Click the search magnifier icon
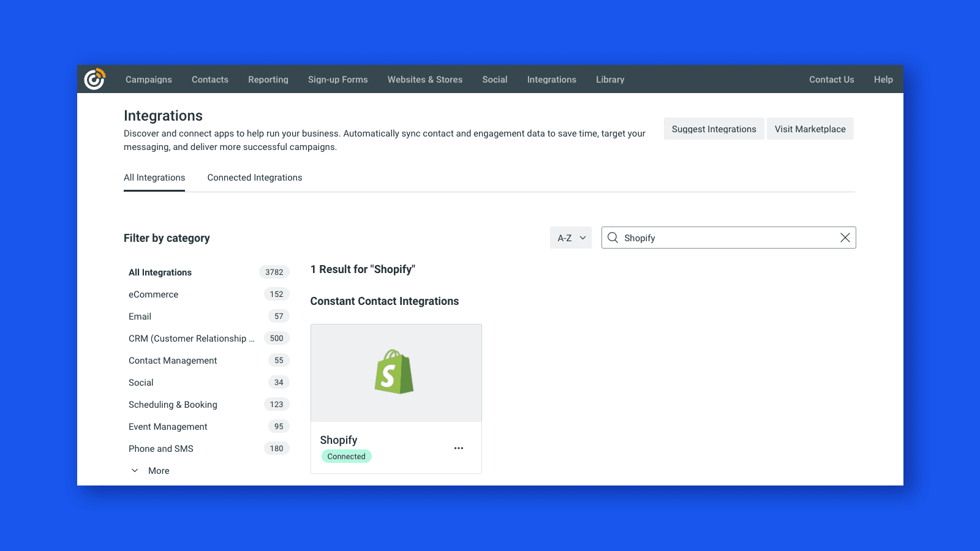980x551 pixels. coord(612,238)
